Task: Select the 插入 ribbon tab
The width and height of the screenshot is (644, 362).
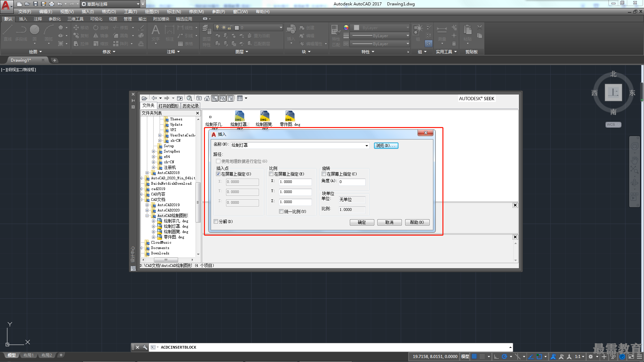Action: point(23,19)
